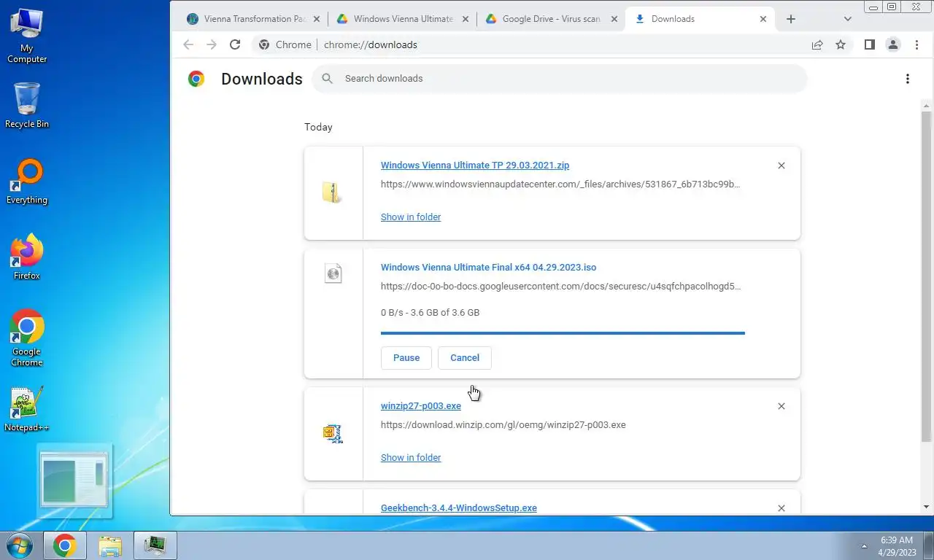
Task: Click the WinZip installer file icon
Action: point(333,434)
